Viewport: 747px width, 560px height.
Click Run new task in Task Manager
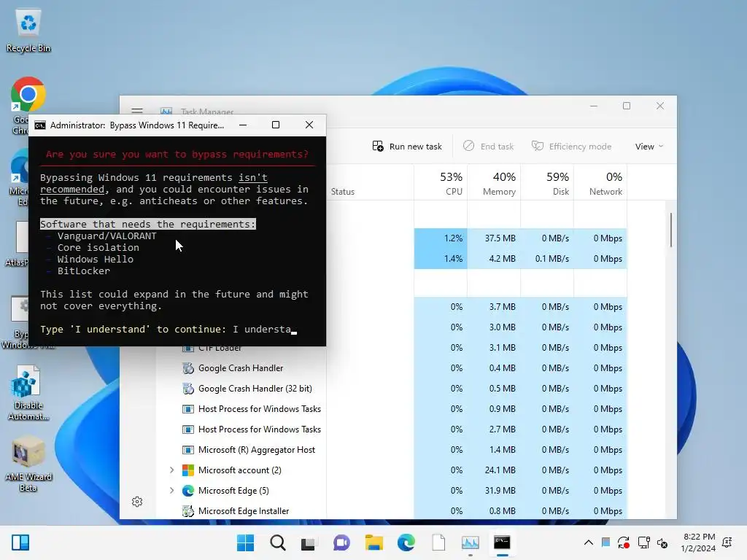(407, 146)
